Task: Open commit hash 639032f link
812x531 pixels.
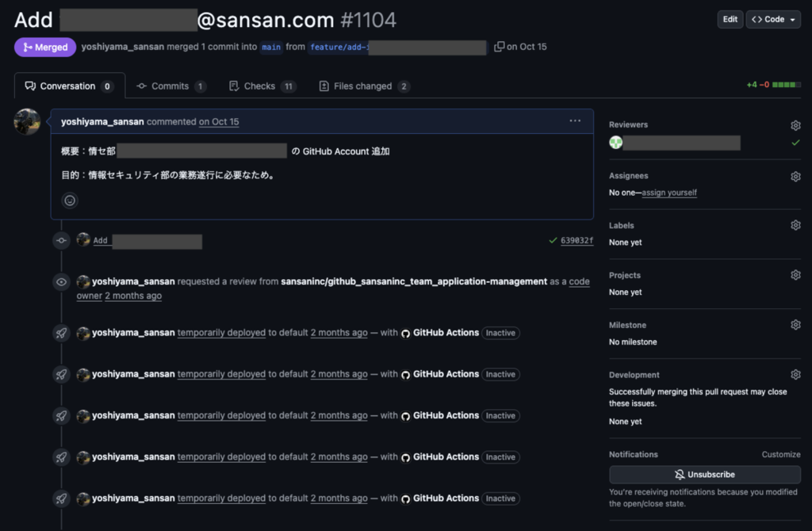Action: click(576, 240)
